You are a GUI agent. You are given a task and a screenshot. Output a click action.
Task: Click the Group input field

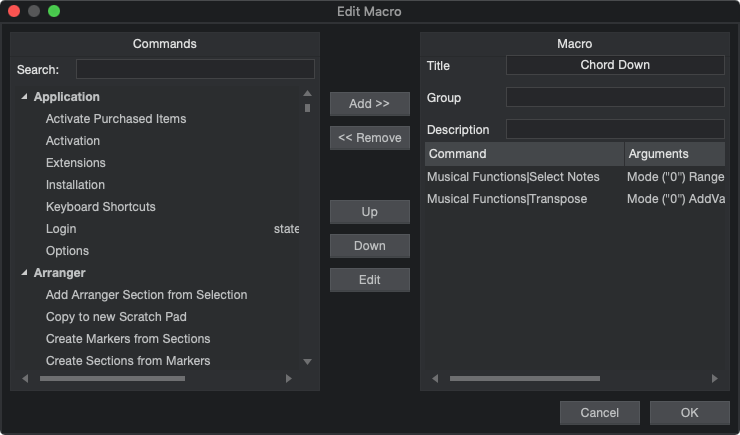coord(615,97)
